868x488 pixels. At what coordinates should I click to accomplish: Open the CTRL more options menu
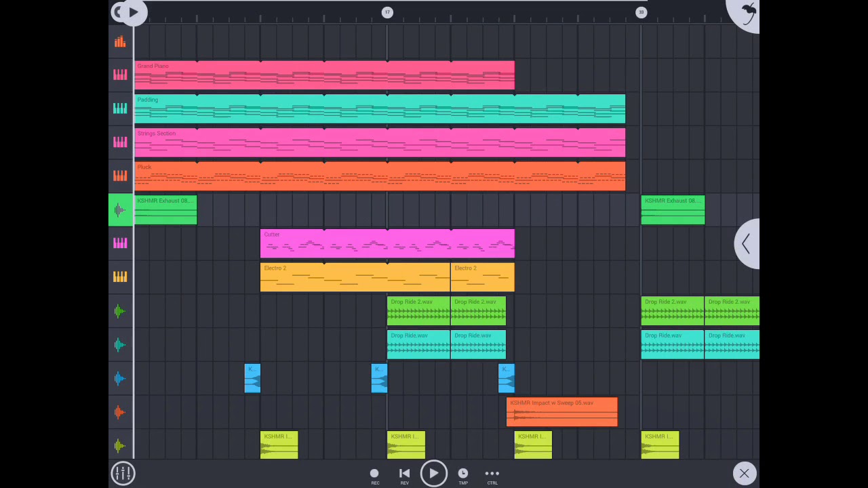[492, 476]
